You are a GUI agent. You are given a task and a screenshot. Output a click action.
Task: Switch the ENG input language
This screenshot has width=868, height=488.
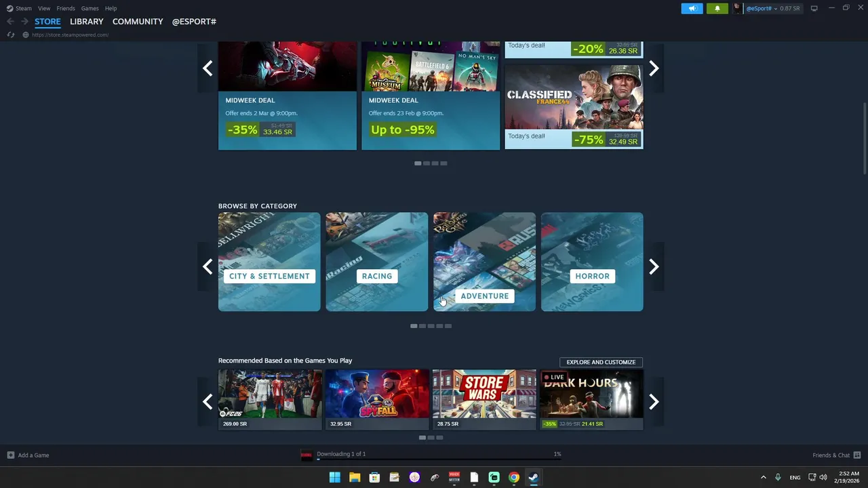pyautogui.click(x=795, y=477)
